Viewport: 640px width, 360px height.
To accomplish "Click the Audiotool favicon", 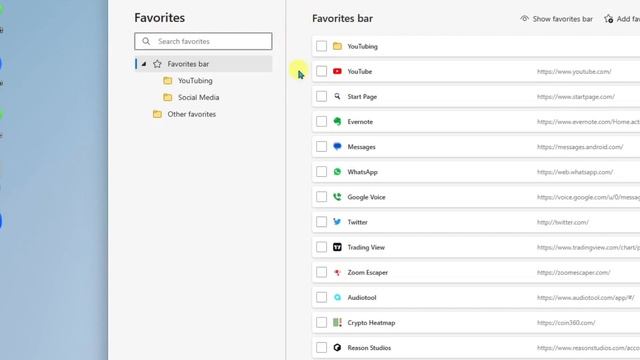I will 337,298.
